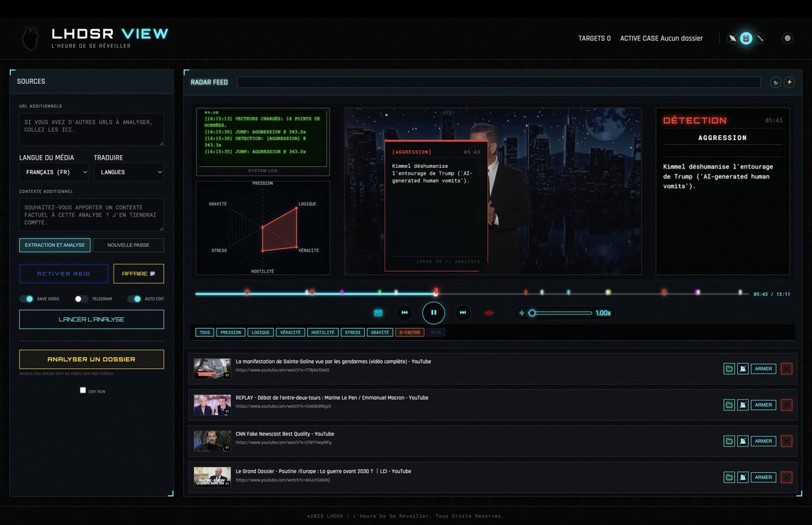Open the CNN Fake Newscast thumbnail
The width and height of the screenshot is (812, 525).
pyautogui.click(x=212, y=441)
